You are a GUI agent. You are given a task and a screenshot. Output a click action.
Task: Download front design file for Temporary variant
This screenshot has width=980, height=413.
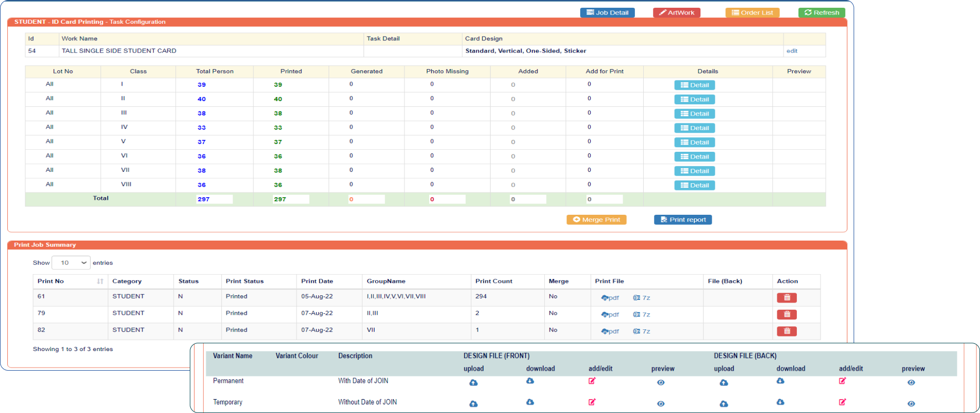pyautogui.click(x=530, y=402)
